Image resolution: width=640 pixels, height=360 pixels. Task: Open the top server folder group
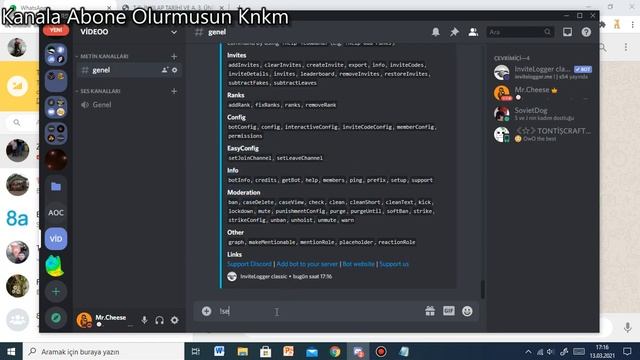tap(56, 55)
